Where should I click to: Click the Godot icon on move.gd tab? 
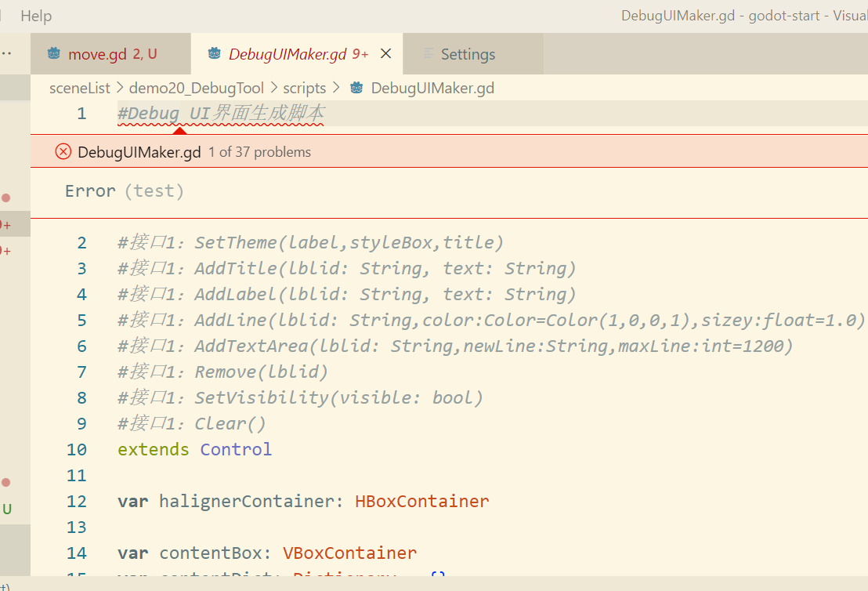(x=54, y=53)
